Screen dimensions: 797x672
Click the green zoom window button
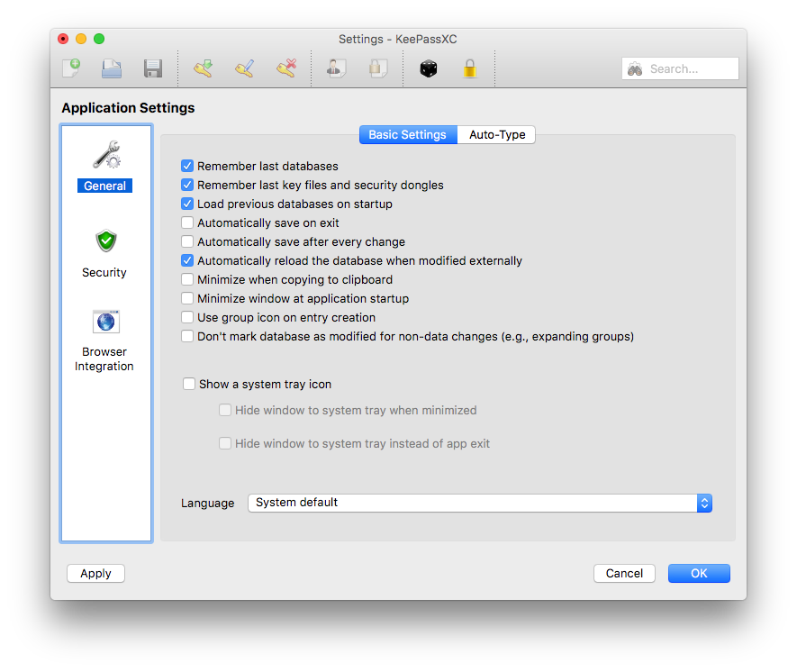pyautogui.click(x=99, y=39)
